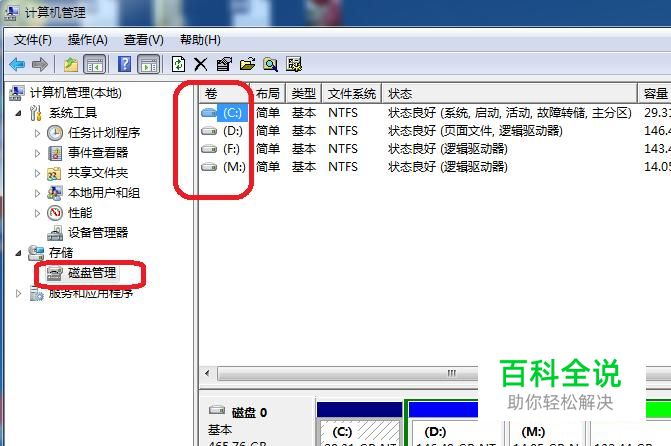Expand the 性能 node arrow
This screenshot has width=671, height=446.
click(37, 213)
